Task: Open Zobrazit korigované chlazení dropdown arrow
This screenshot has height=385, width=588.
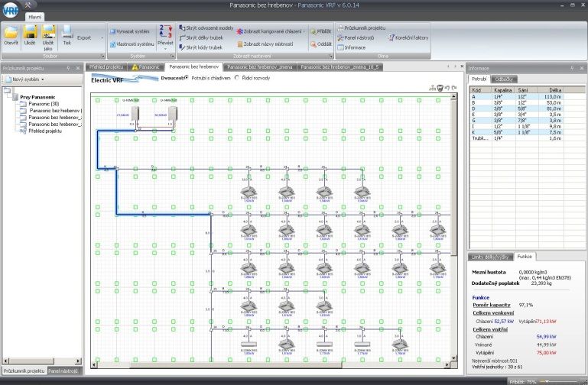Action: pos(304,31)
